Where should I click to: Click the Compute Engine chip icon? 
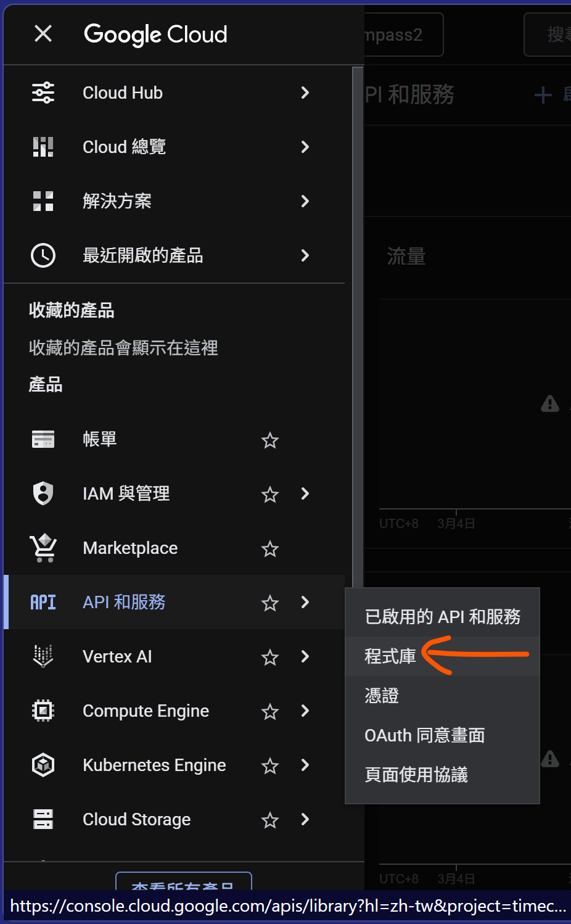tap(43, 711)
